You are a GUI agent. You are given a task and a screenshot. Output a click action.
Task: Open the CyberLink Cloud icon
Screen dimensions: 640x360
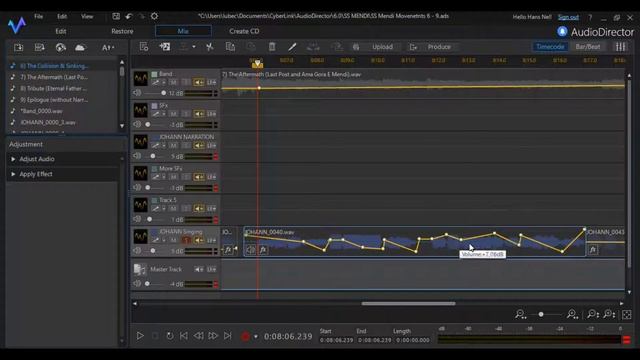(x=80, y=47)
